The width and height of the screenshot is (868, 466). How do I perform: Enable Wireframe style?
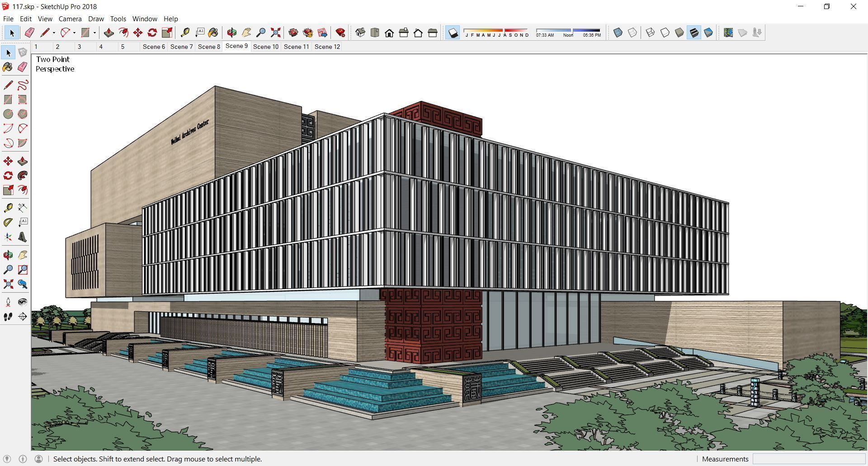pos(651,33)
